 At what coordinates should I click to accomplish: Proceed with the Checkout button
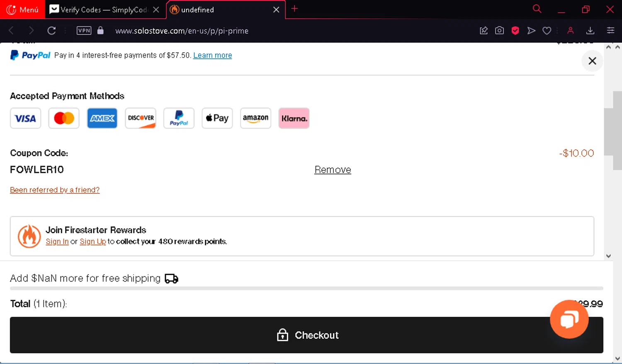(306, 335)
